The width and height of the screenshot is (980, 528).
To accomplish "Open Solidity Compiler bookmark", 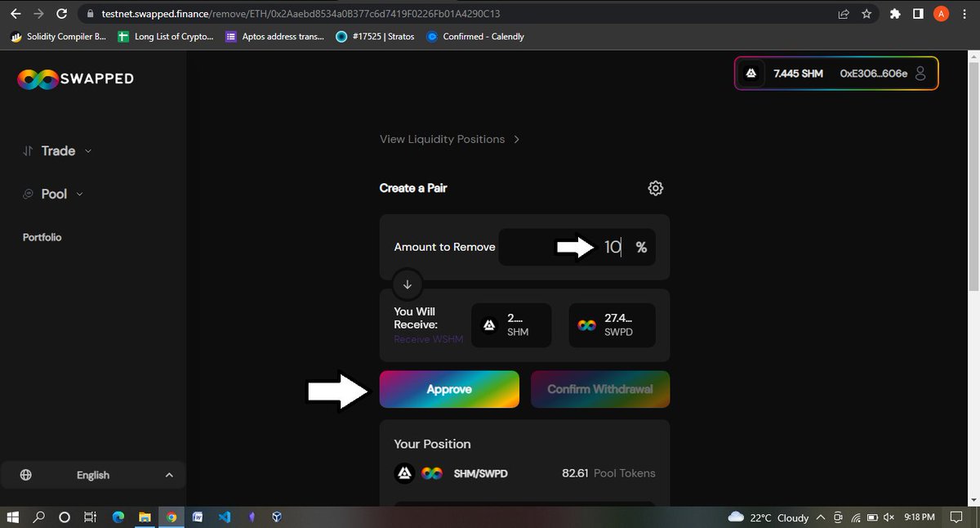I will click(x=59, y=37).
